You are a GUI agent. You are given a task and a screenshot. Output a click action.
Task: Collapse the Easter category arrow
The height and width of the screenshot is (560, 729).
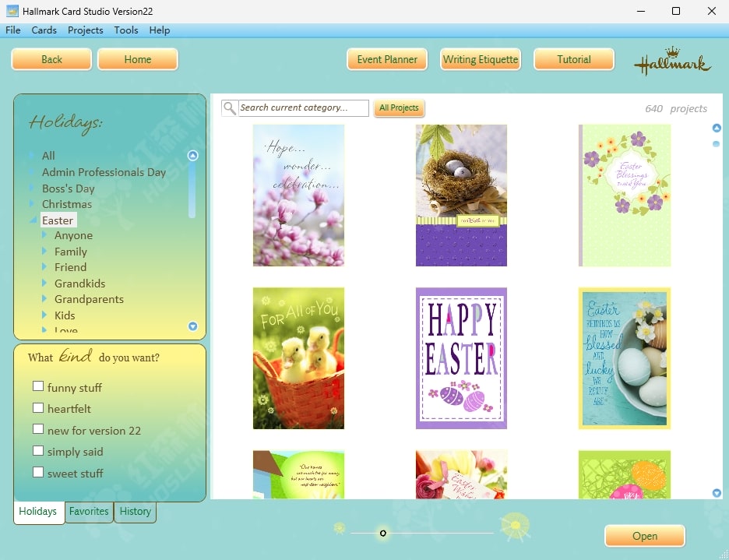(x=33, y=220)
